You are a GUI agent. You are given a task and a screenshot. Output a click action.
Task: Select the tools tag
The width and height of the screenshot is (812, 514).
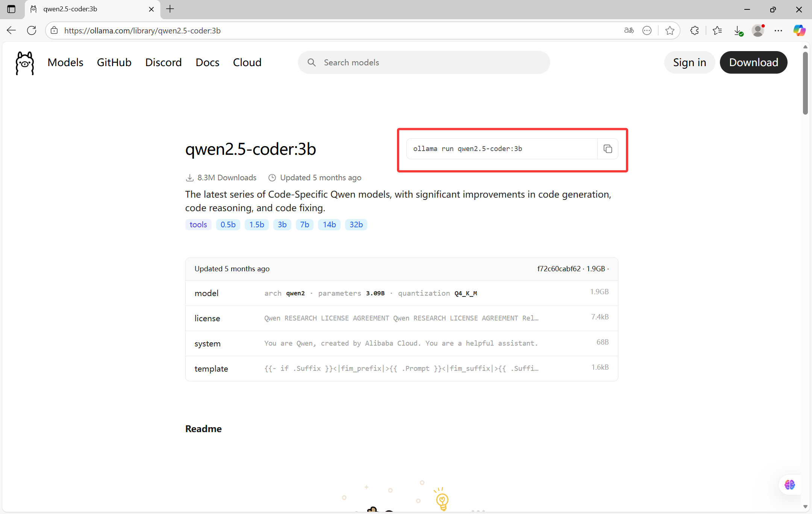coord(198,225)
